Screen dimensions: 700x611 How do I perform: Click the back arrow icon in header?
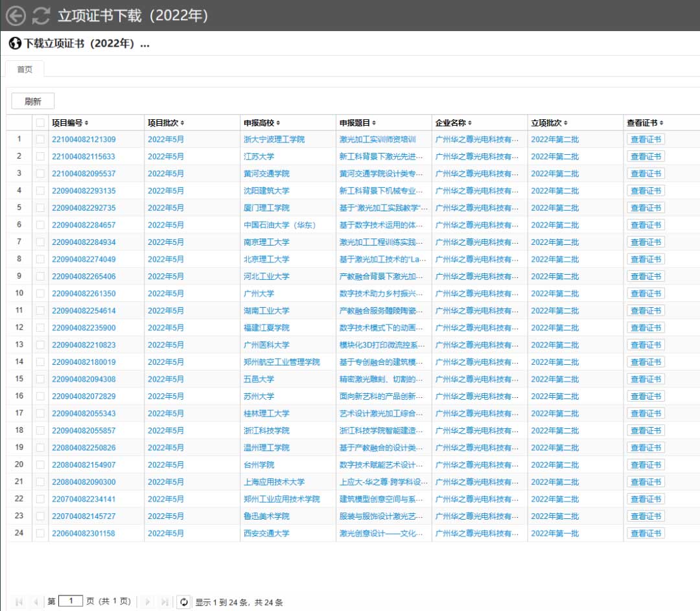16,16
